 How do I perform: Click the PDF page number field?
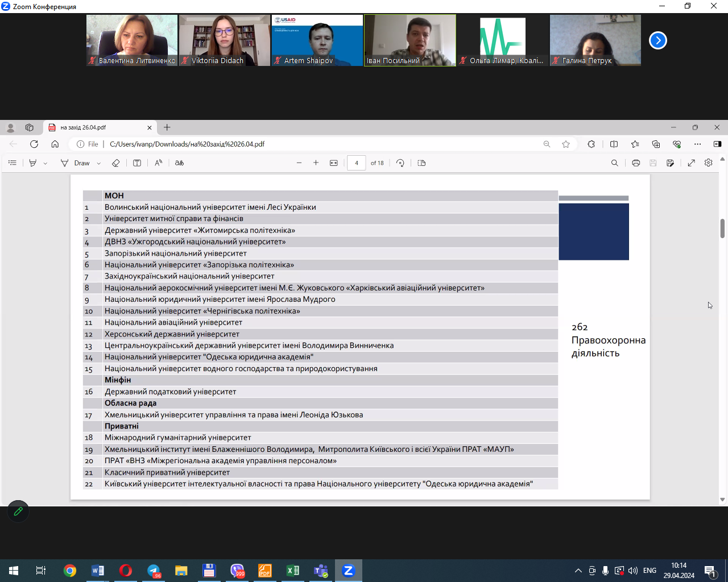357,163
